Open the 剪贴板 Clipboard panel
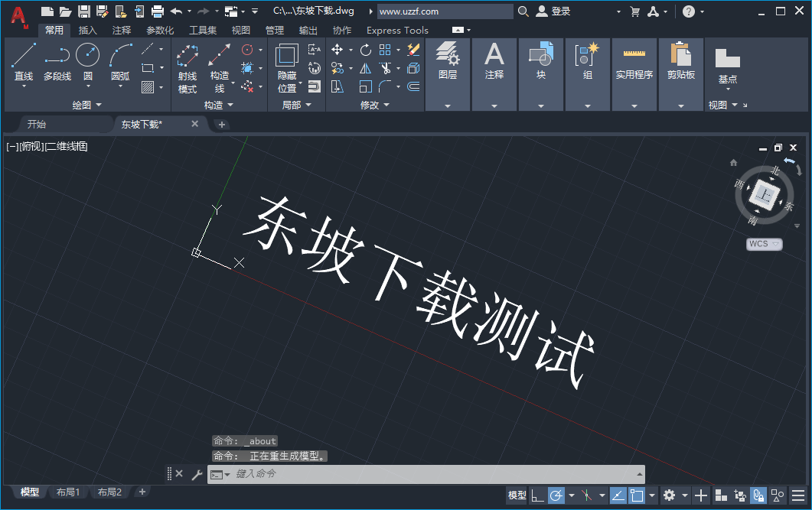This screenshot has width=812, height=510. tap(680, 74)
